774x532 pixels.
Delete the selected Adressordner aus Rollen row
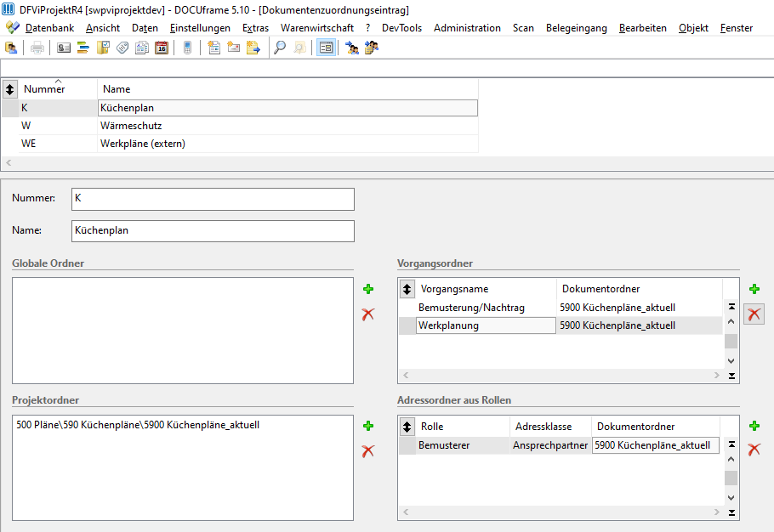754,450
